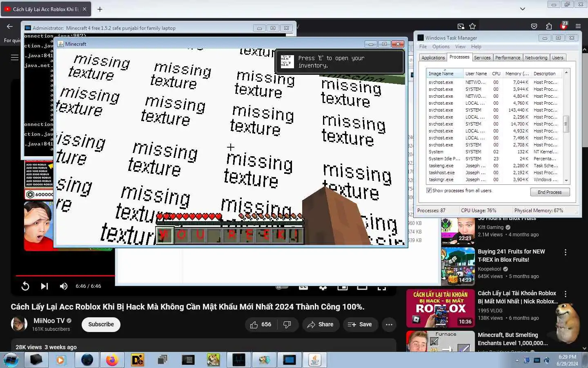588x368 pixels.
Task: Skip to the next video
Action: pos(45,286)
